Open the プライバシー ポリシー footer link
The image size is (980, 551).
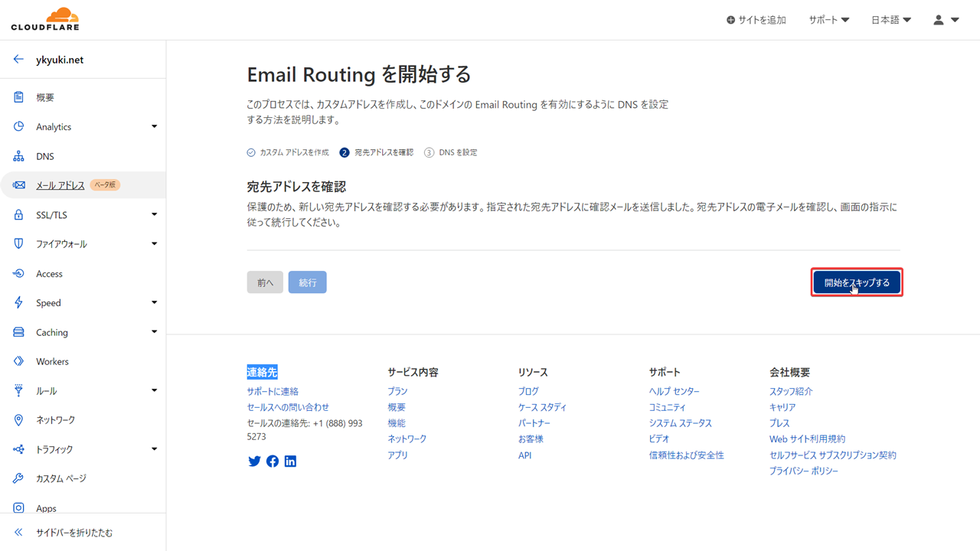click(803, 471)
